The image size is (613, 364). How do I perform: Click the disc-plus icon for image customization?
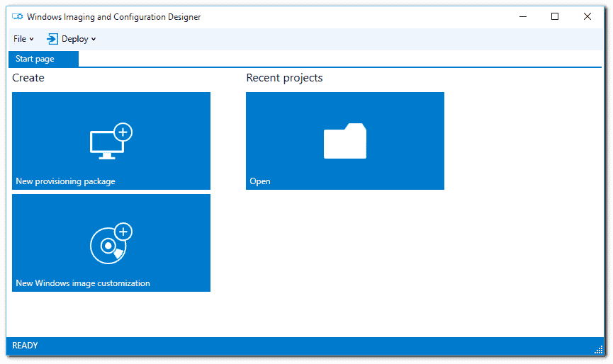click(111, 244)
